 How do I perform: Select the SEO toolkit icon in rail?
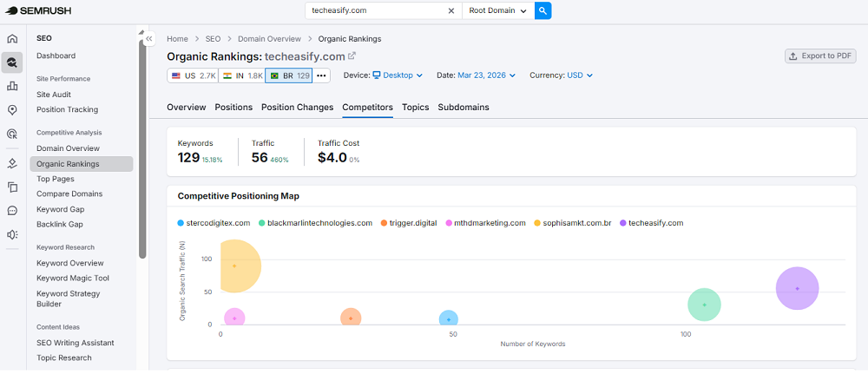pyautogui.click(x=12, y=62)
